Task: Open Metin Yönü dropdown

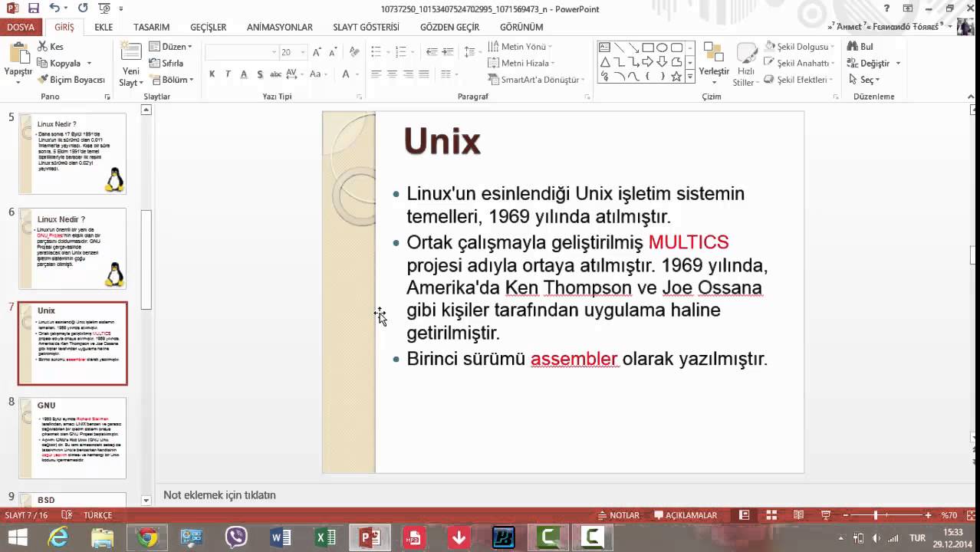Action: 521,47
